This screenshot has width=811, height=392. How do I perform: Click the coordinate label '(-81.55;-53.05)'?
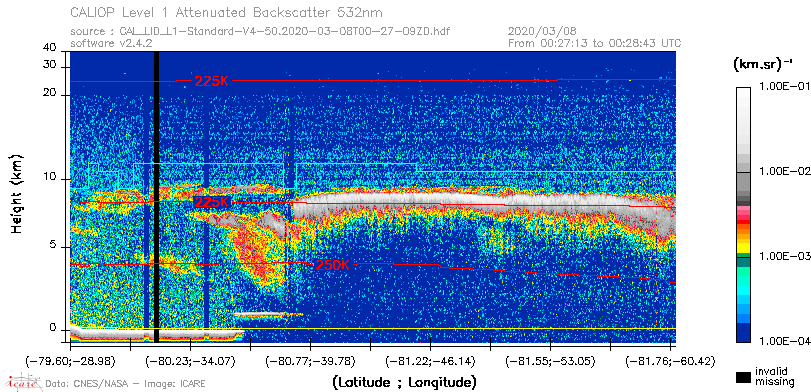click(551, 361)
